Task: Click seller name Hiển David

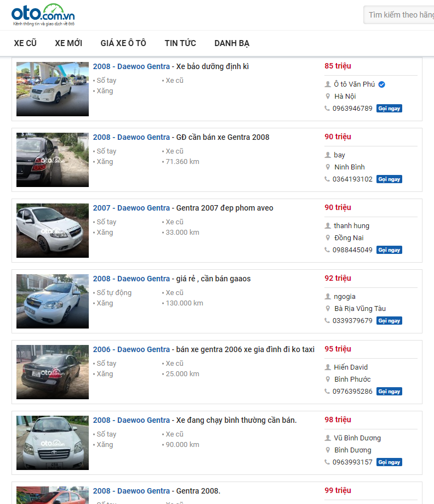Action: [x=351, y=367]
